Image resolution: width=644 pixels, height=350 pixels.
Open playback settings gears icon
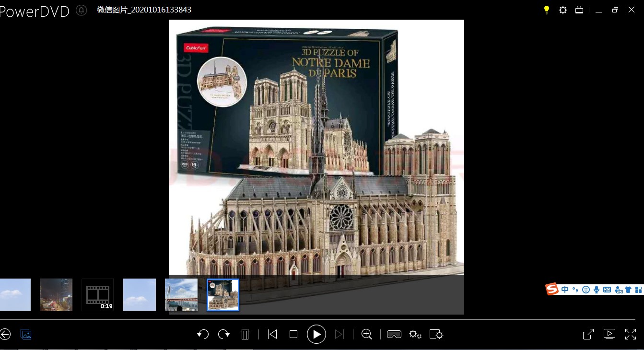point(415,334)
